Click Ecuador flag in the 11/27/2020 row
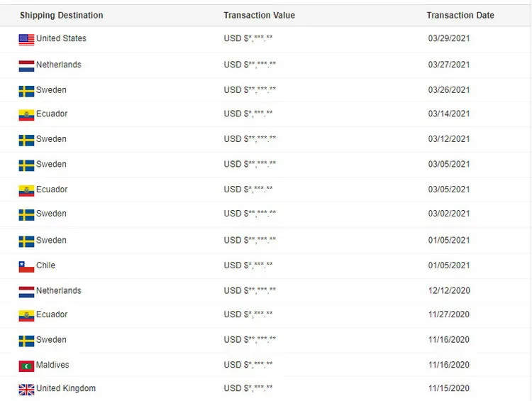The width and height of the screenshot is (532, 401). tap(26, 316)
